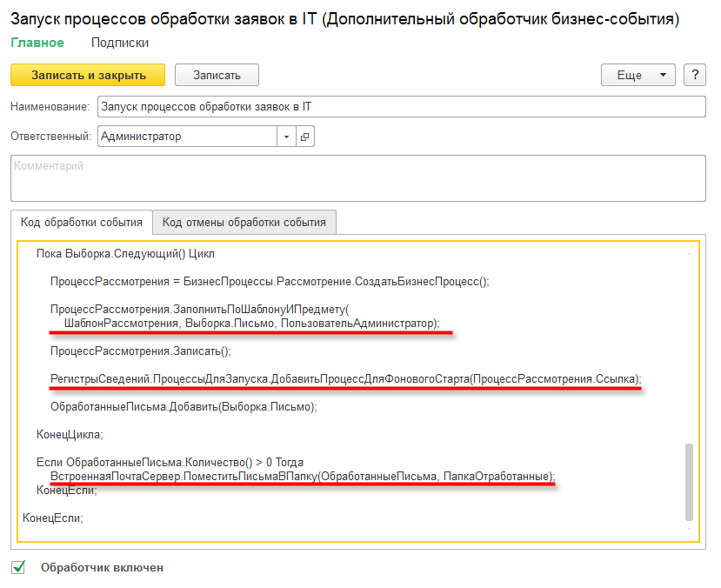
Task: Click the code editor scroll-down arrow
Action: pos(690,529)
